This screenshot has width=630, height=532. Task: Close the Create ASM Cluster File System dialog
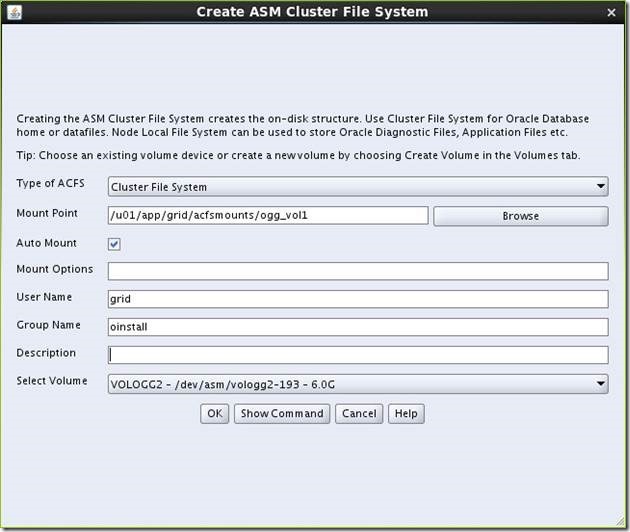point(611,12)
